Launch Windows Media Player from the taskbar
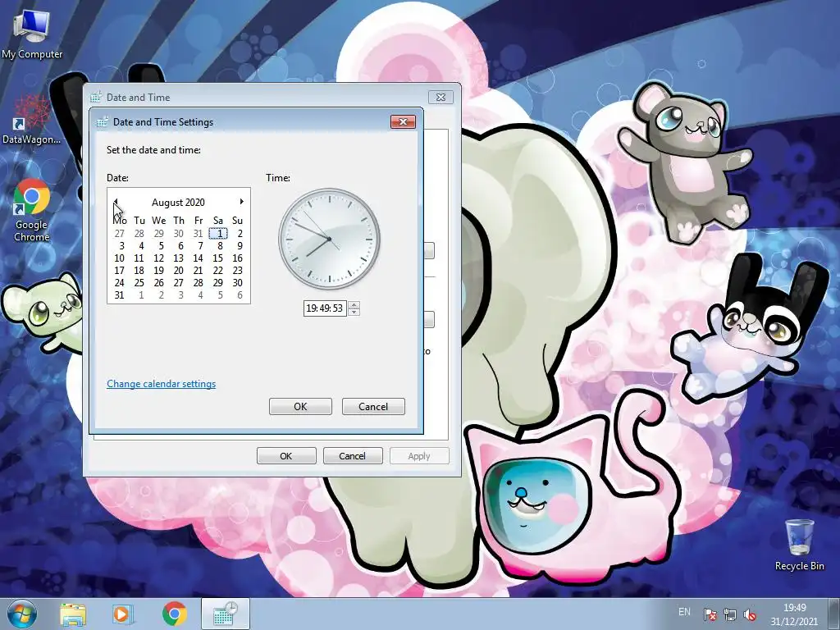Image resolution: width=840 pixels, height=630 pixels. [x=123, y=614]
